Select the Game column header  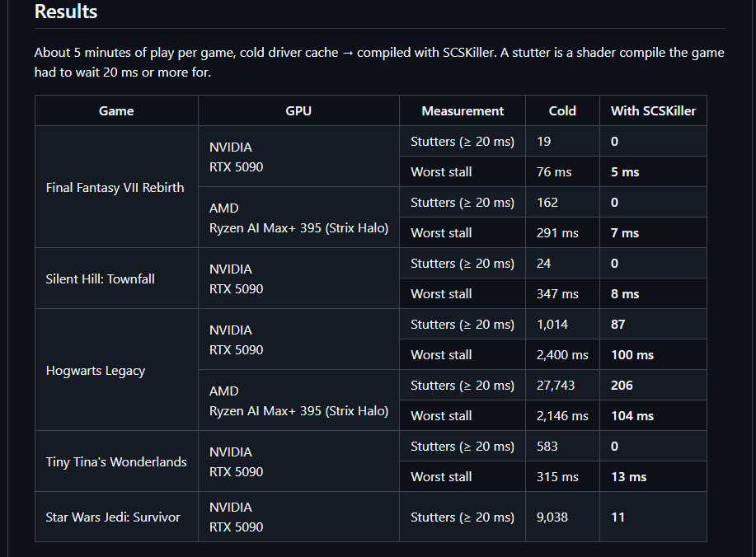pos(116,110)
